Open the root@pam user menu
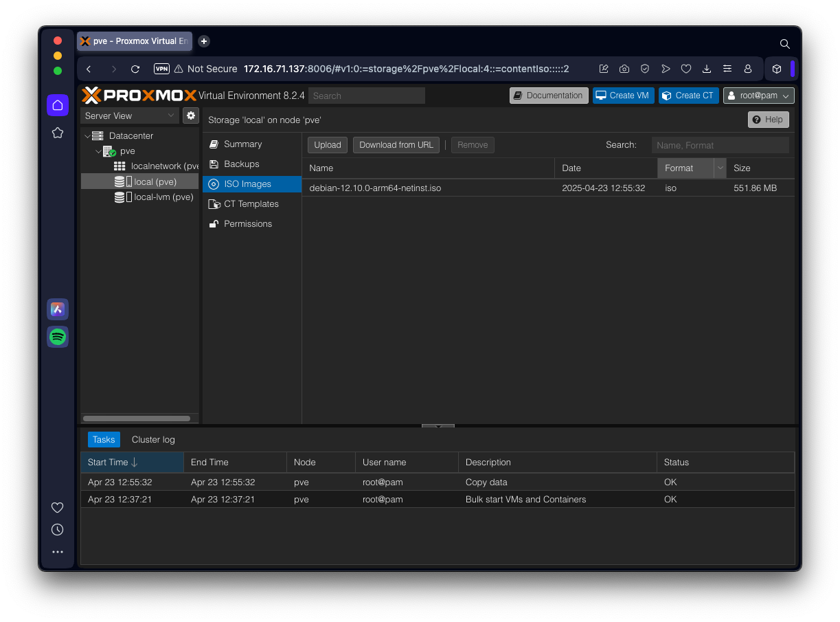Screen dimensions: 840x622 point(758,96)
